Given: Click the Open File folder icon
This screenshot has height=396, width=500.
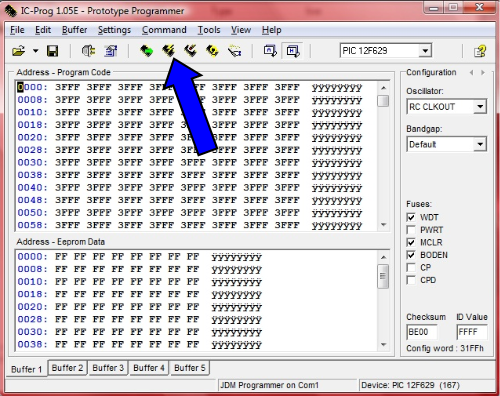Looking at the screenshot, I should 19,51.
